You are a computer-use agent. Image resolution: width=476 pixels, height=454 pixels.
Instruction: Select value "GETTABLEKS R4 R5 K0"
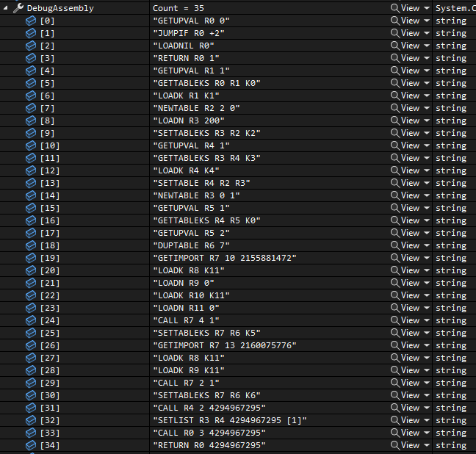pyautogui.click(x=206, y=220)
